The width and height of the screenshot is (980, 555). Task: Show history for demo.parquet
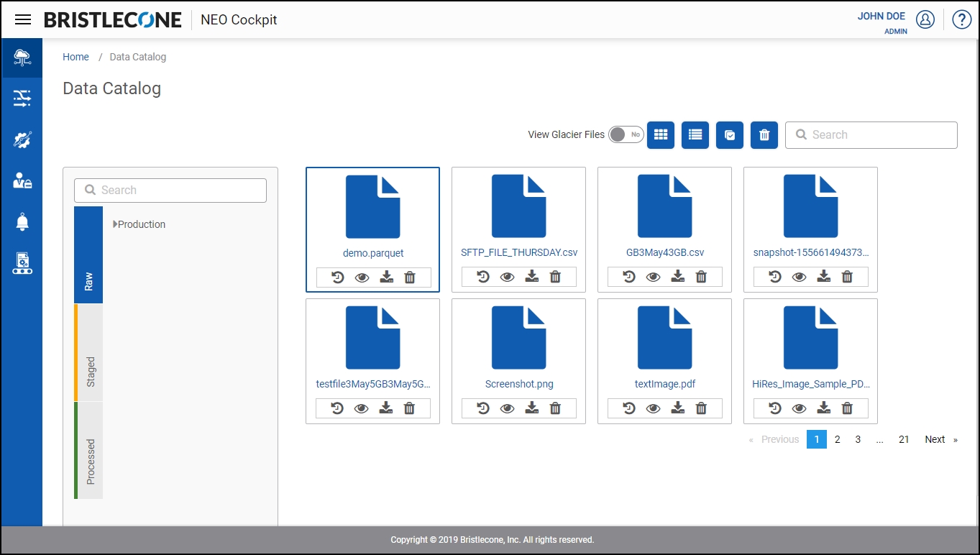[x=338, y=277]
